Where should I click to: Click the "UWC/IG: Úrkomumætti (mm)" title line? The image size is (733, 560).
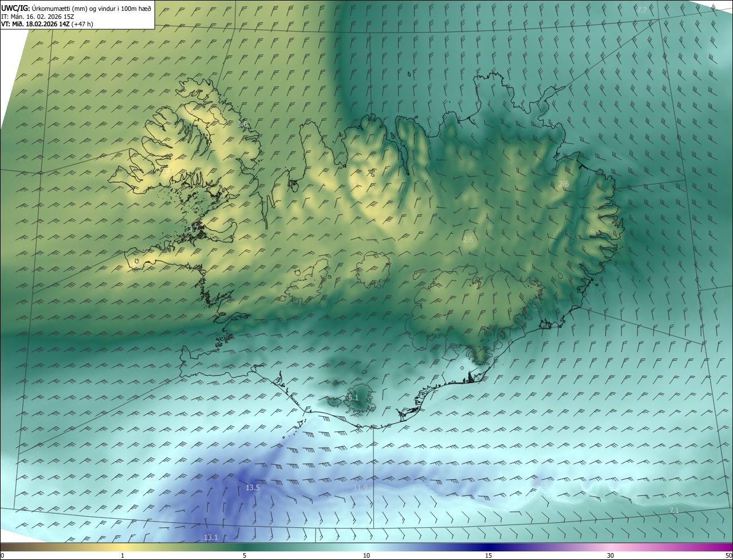point(76,7)
